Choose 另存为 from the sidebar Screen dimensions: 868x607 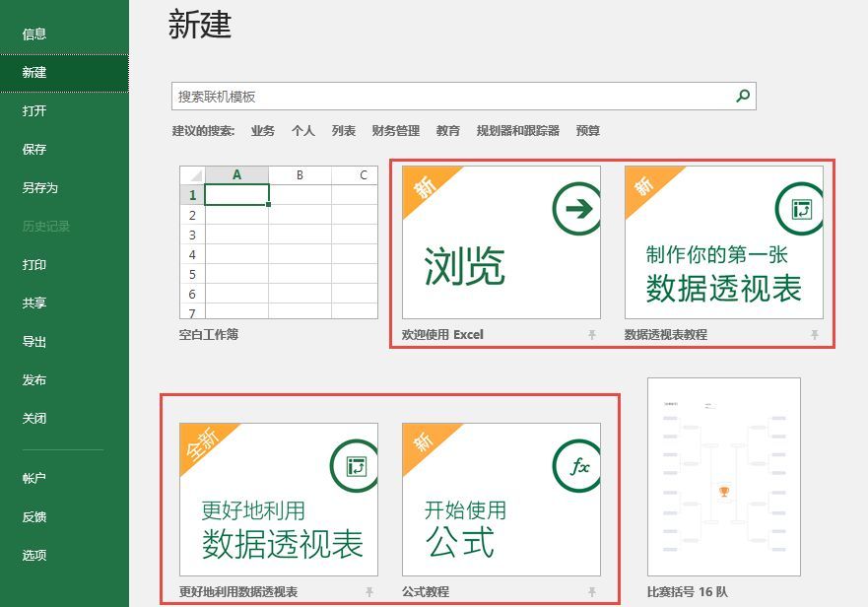pyautogui.click(x=40, y=187)
